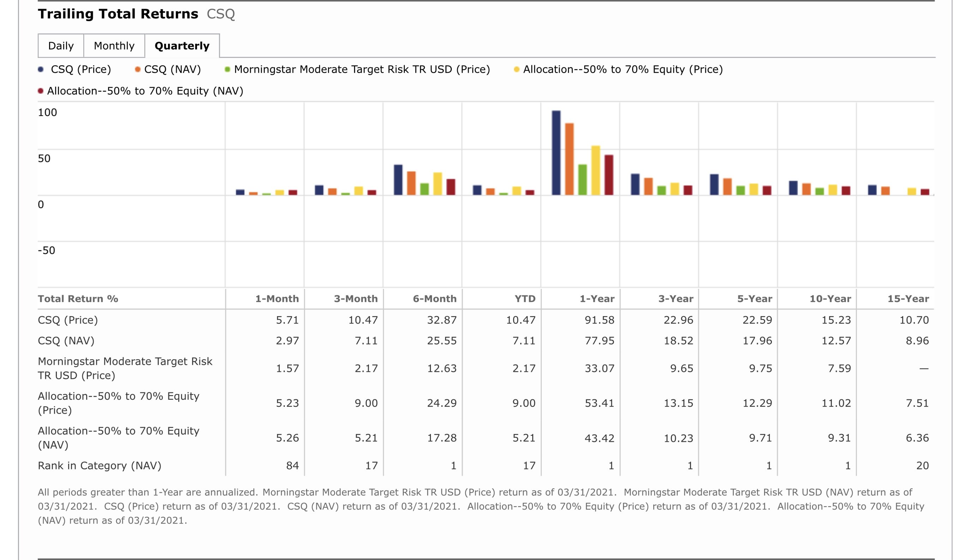Click yellow Allocation 50% to 70% Equity (Price) legend

[x=516, y=70]
